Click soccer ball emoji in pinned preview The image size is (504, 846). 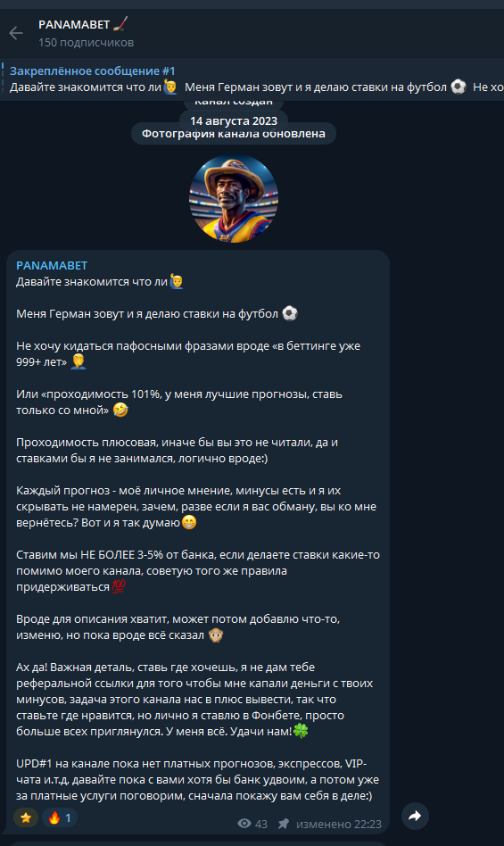coord(459,87)
